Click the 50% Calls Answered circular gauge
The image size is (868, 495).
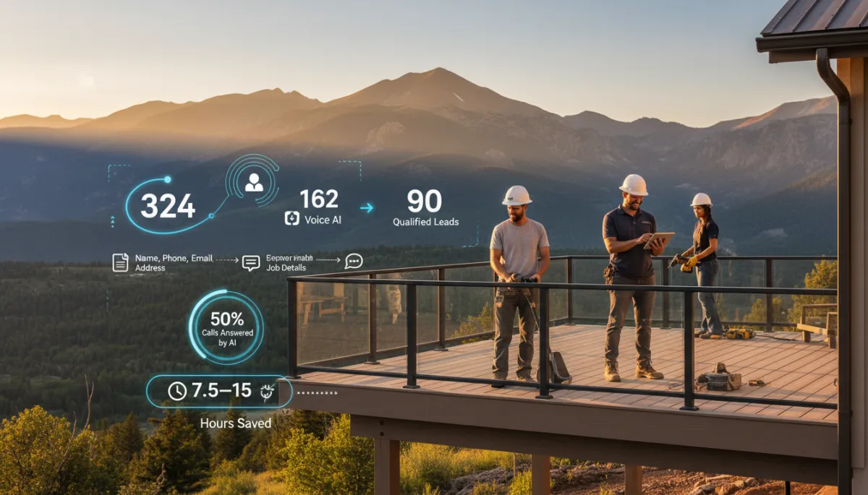pos(226,327)
